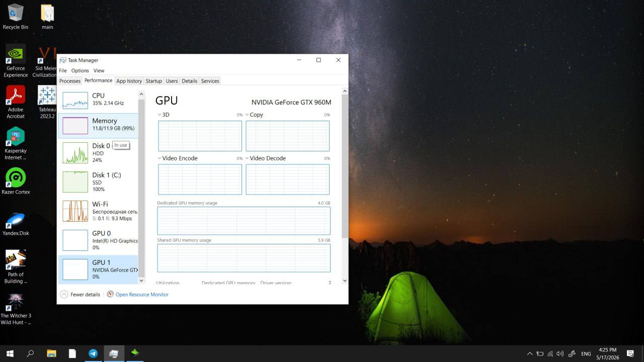Open Adobe Acrobat desktop shortcut

point(16,102)
